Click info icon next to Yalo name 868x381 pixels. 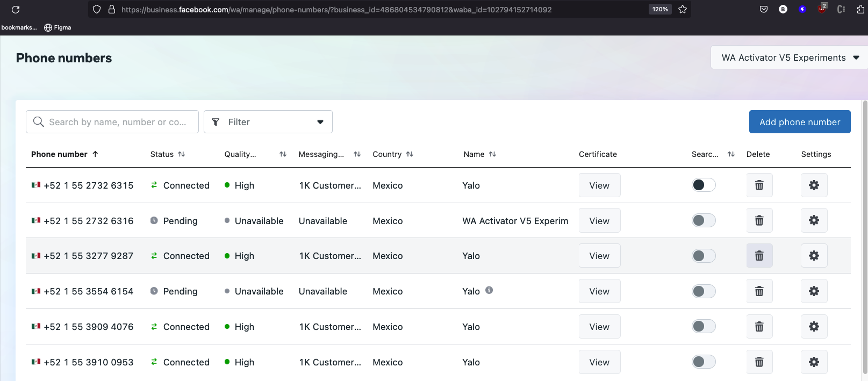(x=489, y=290)
